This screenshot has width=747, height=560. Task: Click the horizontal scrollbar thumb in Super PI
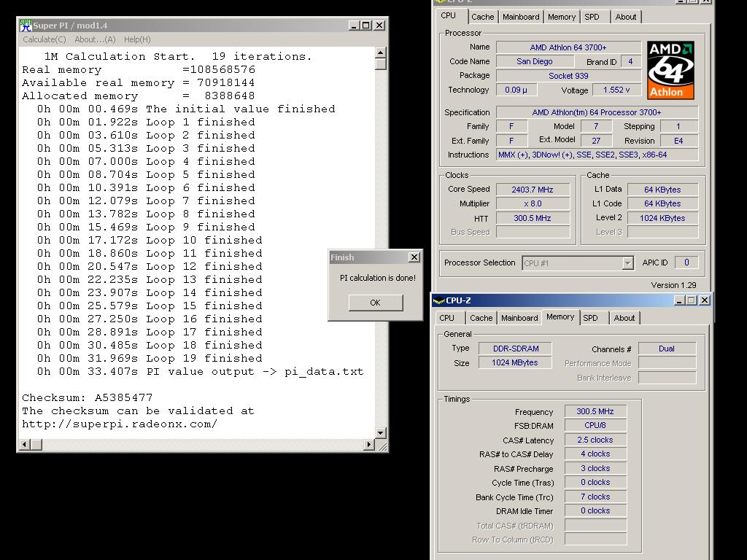pyautogui.click(x=36, y=444)
